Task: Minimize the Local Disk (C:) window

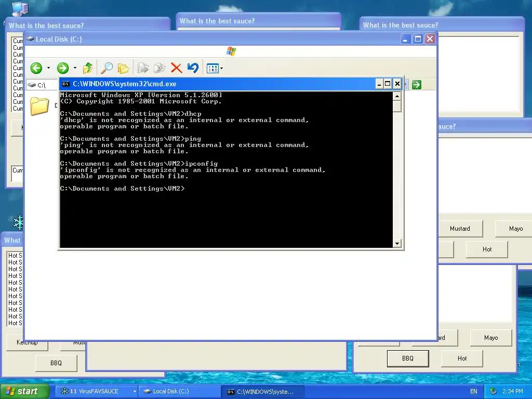Action: pyautogui.click(x=405, y=39)
